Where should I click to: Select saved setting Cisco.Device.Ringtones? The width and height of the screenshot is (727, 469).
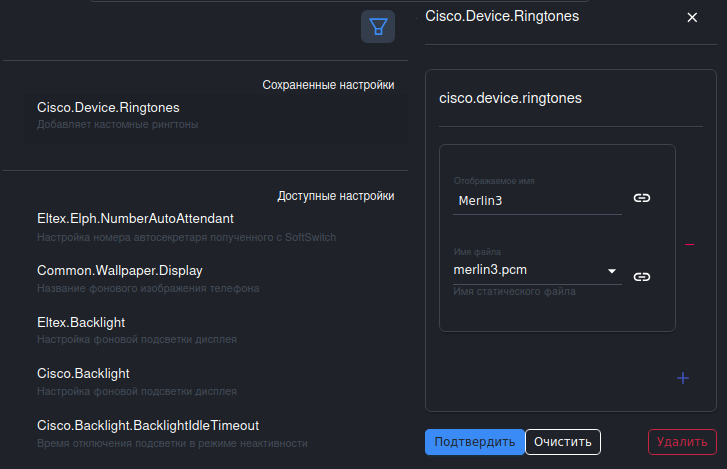tap(108, 107)
